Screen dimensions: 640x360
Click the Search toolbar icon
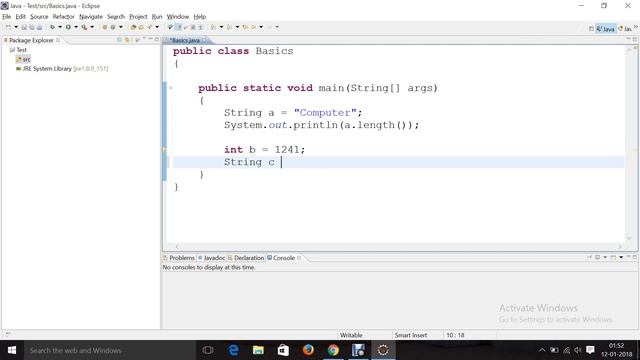tap(150, 27)
